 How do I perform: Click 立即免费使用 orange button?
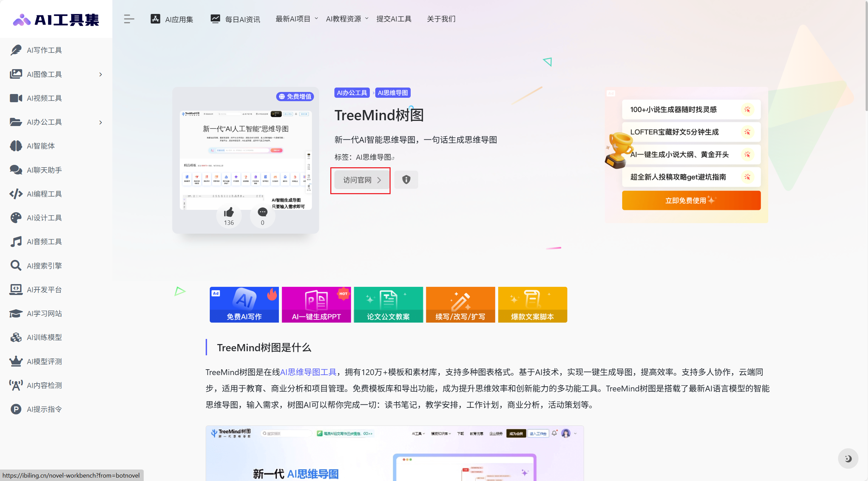point(691,200)
